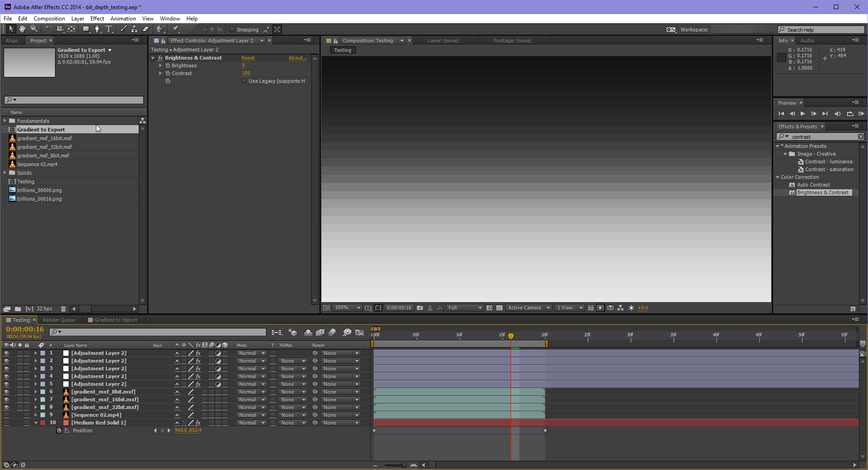The width and height of the screenshot is (868, 470).
Task: Enable the Use Legacy checkbox in Brightness & Contrast
Action: [x=244, y=81]
